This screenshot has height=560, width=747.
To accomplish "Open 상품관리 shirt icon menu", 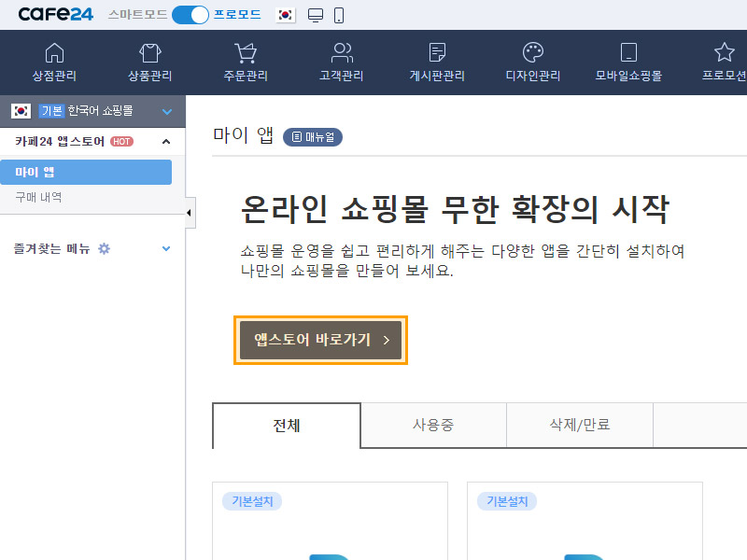I will click(x=149, y=62).
